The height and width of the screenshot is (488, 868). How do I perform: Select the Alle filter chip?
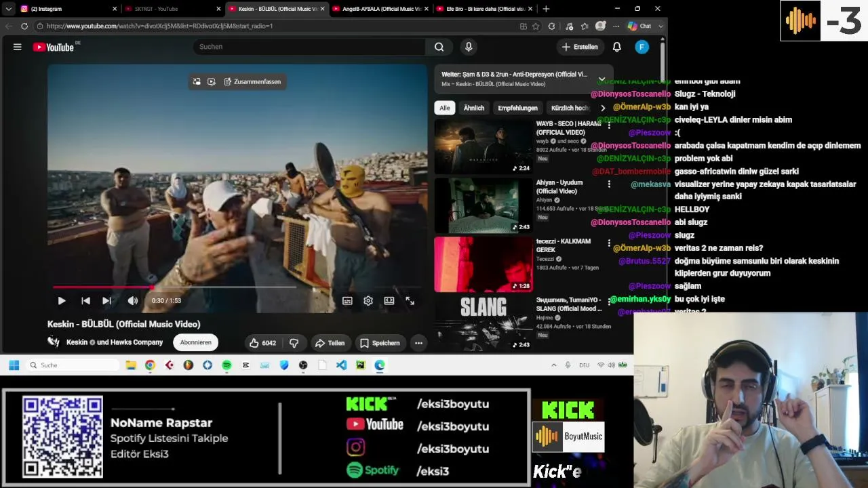[x=444, y=108]
